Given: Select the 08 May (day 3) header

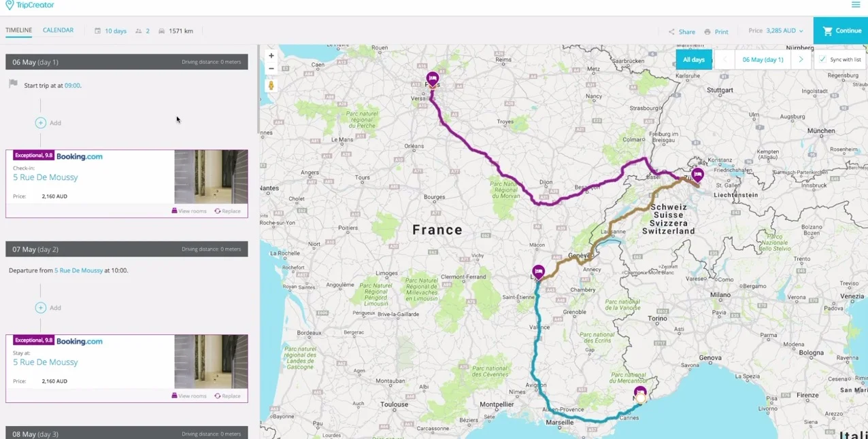Looking at the screenshot, I should tap(127, 434).
